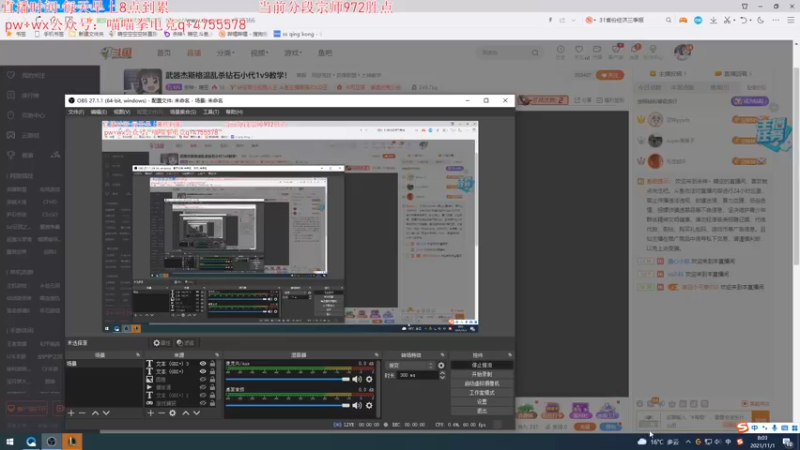Toggle visibility of media source row
The image size is (800, 450).
tap(203, 387)
